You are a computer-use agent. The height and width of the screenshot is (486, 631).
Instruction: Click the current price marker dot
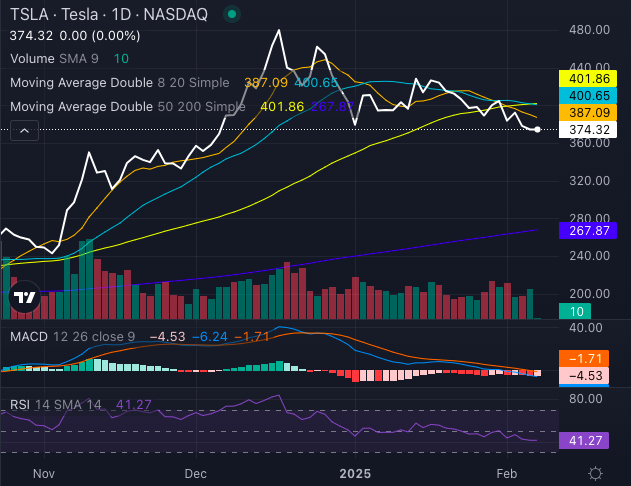pos(539,130)
